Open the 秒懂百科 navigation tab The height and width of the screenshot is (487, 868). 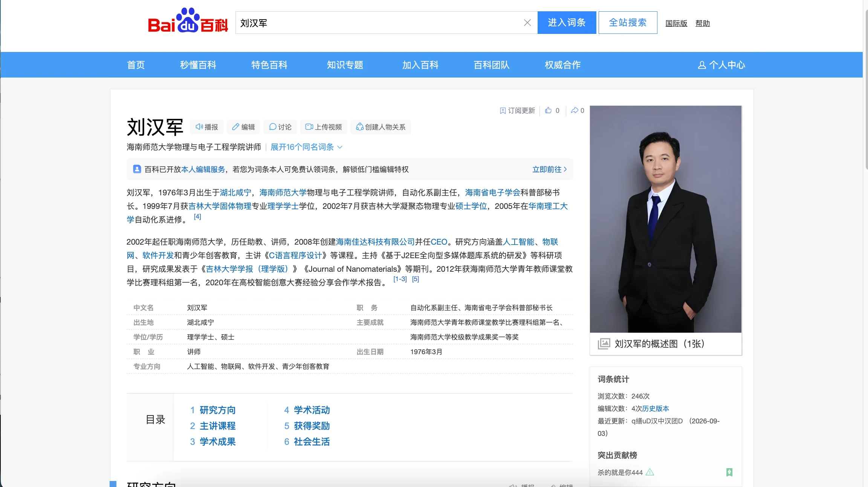(x=198, y=65)
